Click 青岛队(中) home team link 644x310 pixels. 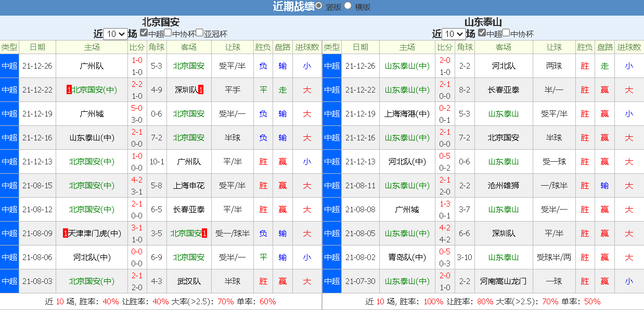pyautogui.click(x=407, y=257)
